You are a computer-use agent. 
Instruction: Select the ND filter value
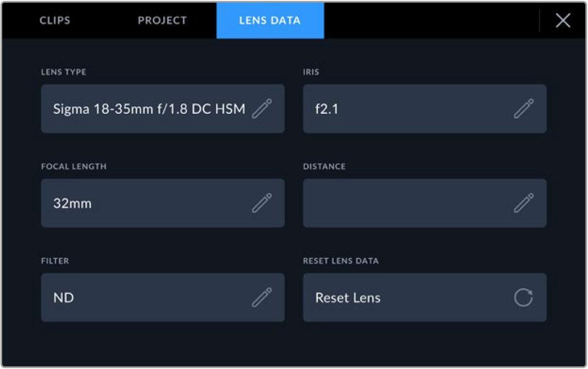point(63,298)
